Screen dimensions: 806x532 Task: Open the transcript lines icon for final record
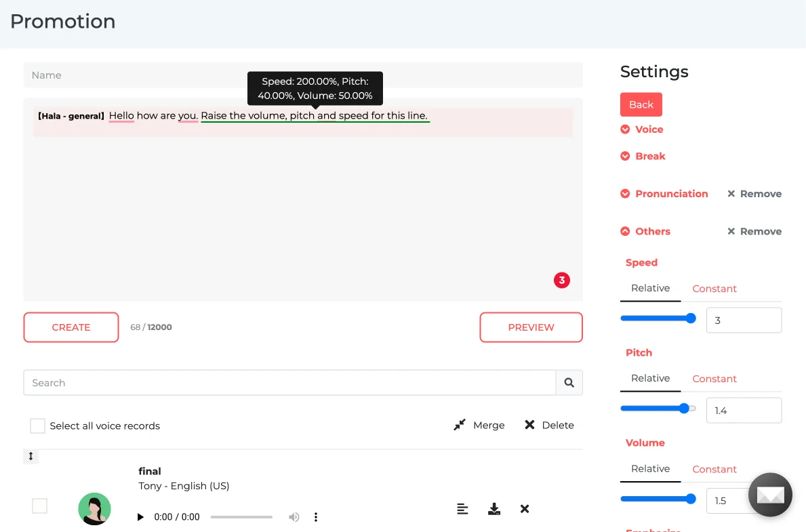coord(462,509)
